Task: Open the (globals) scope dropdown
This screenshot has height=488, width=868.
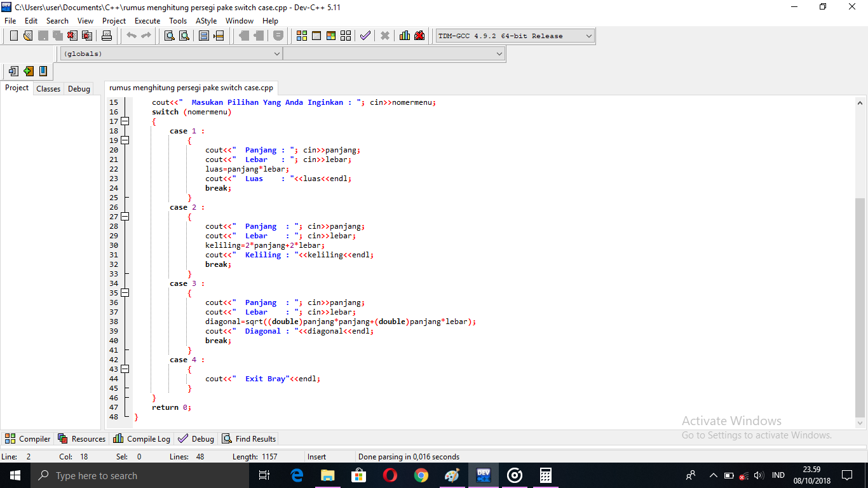Action: [278, 53]
